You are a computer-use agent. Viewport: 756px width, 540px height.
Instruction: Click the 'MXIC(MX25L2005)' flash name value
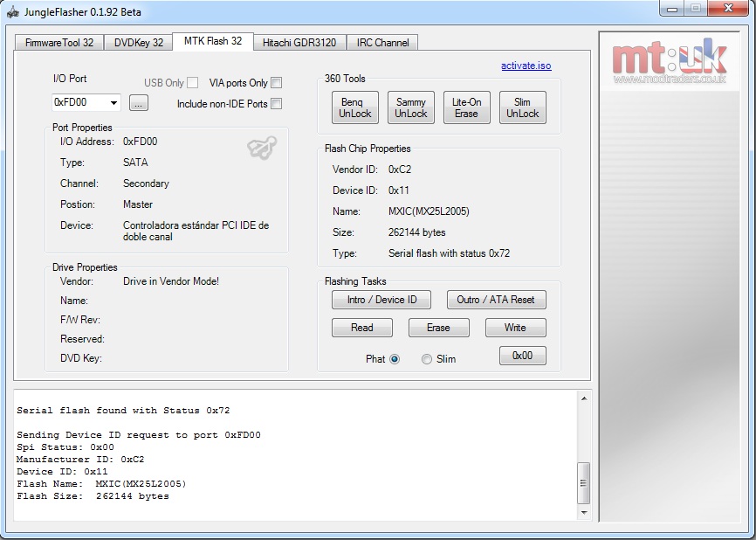point(429,211)
